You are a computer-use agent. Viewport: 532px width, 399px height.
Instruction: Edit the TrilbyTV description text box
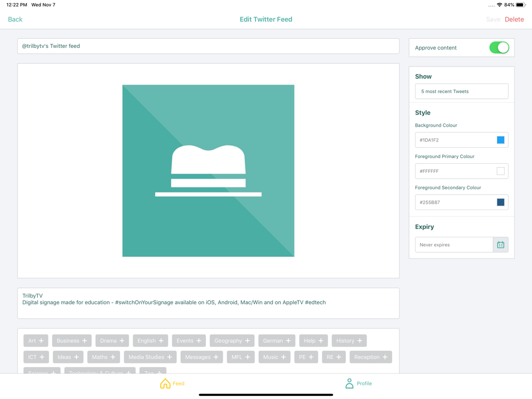coord(209,303)
